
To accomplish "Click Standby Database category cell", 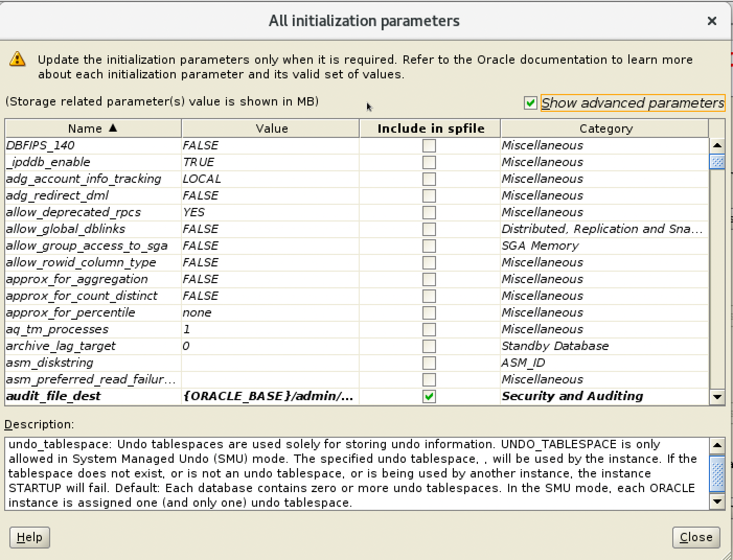I will pos(604,346).
